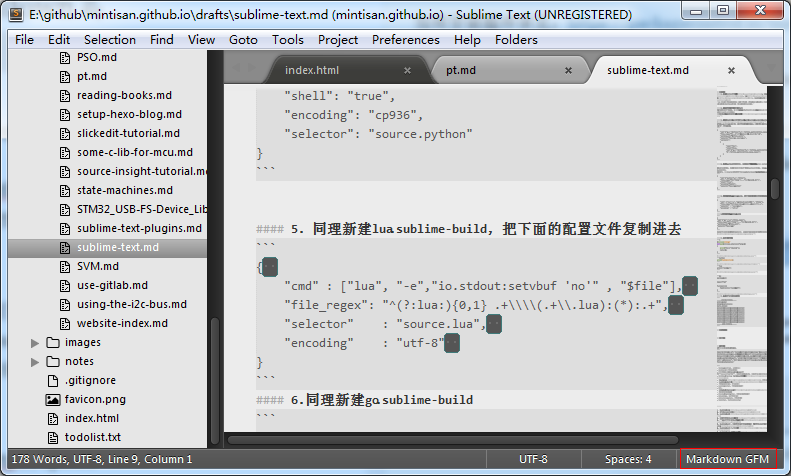Click the minimap code overview
Screen dimensions: 791x476
tap(742, 260)
